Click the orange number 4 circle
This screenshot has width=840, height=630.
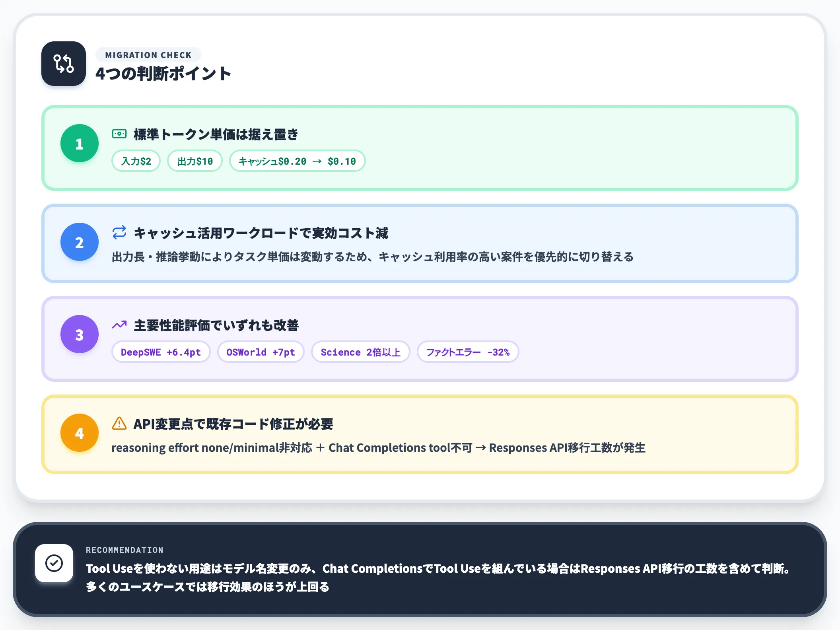point(80,433)
